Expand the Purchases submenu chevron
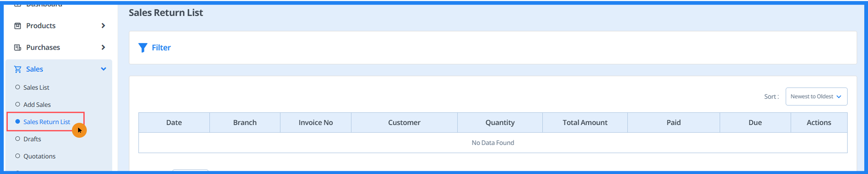868x174 pixels. click(x=103, y=47)
